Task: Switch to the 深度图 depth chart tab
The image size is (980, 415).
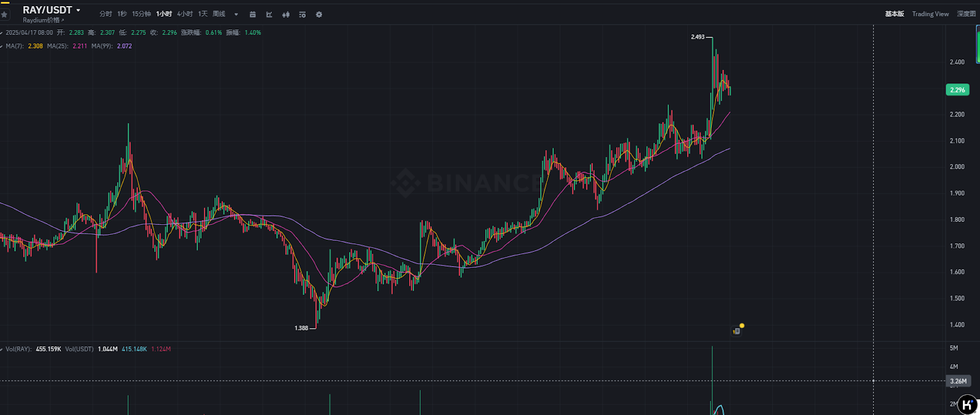Action: [966, 13]
